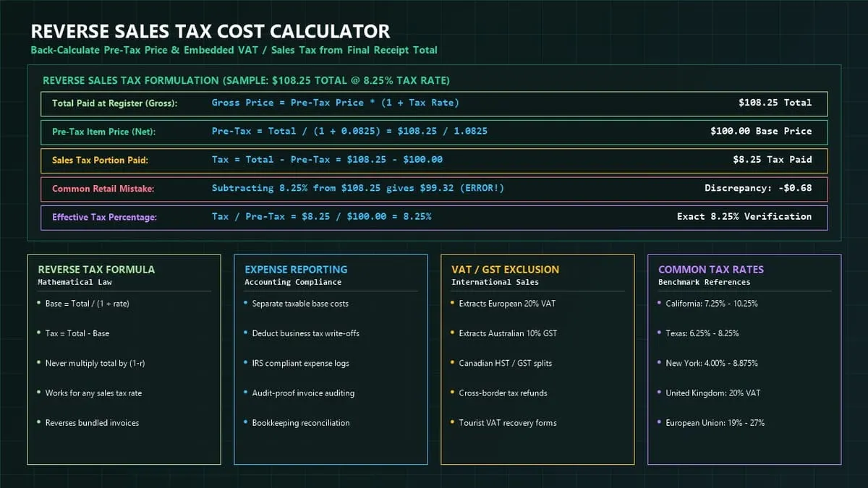Click the 'Common Tax Rates' card heading
This screenshot has height=488, width=868.
tap(711, 270)
